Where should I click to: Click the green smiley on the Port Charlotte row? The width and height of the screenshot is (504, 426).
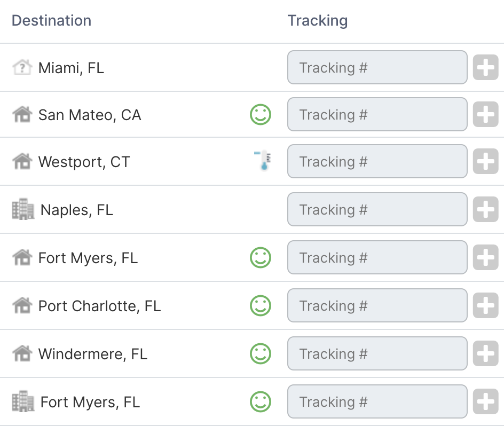(261, 306)
